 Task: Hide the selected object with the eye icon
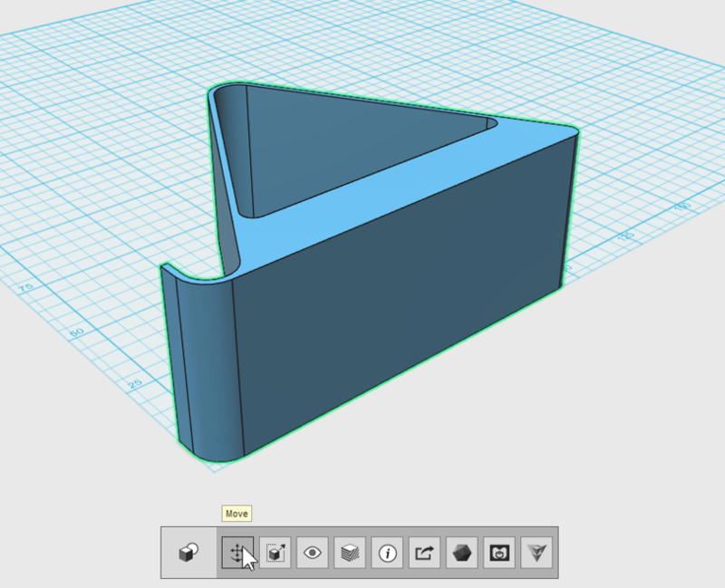click(x=313, y=554)
